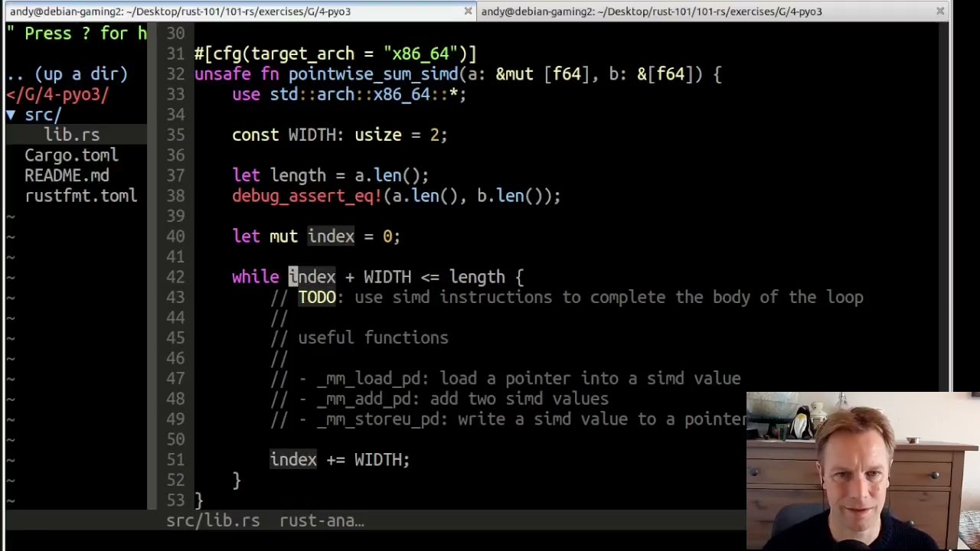980x551 pixels.
Task: Click the while keyword on line 42
Action: click(x=256, y=277)
